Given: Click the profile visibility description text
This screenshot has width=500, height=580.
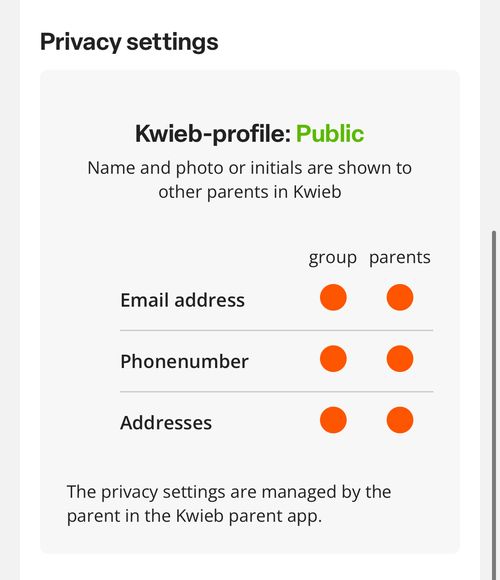Looking at the screenshot, I should click(x=250, y=180).
